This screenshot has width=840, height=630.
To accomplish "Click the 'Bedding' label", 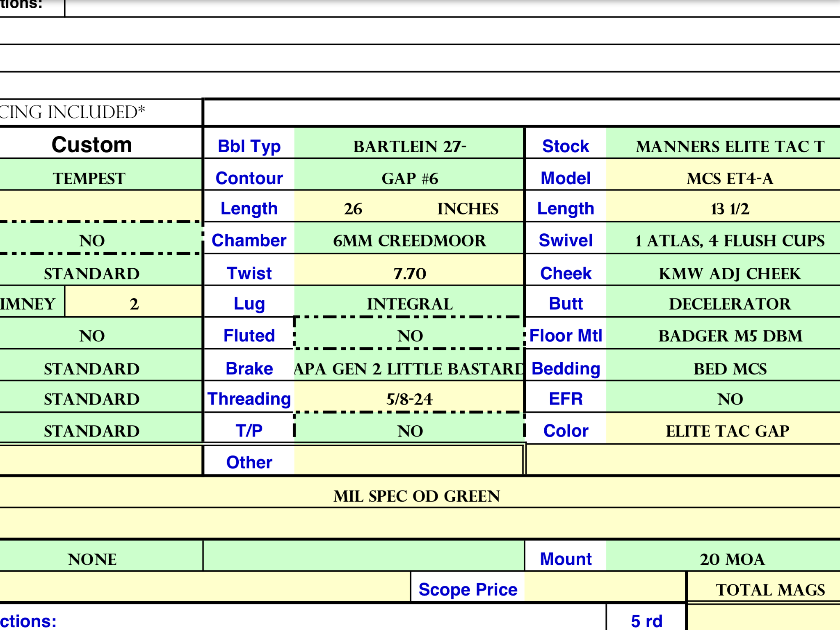I will [566, 369].
